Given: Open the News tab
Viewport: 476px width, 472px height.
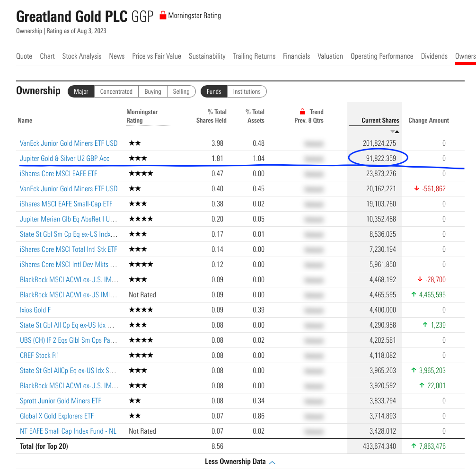Looking at the screenshot, I should point(117,56).
